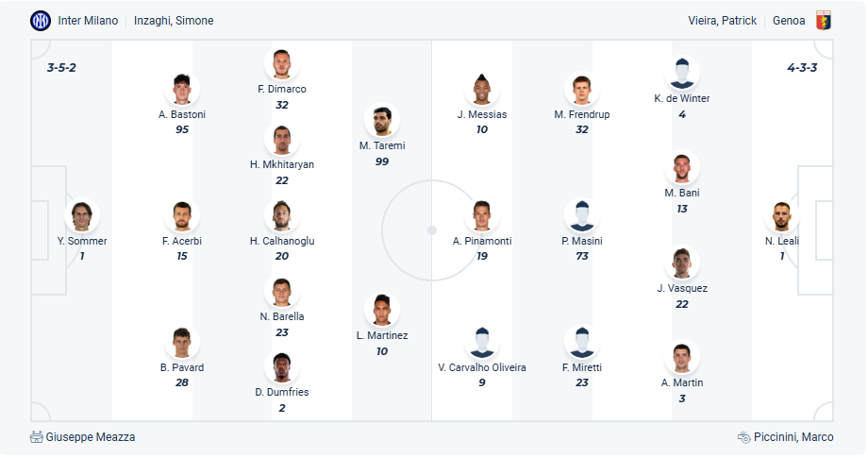868x458 pixels.
Task: Click V. Carvalho Oliveira's placeholder avatar
Action: [x=482, y=343]
